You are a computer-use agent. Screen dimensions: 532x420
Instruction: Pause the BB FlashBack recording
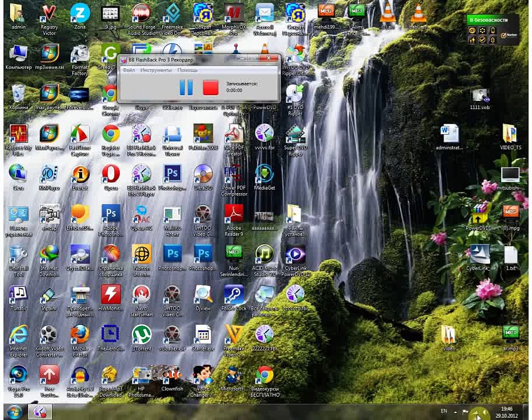[185, 87]
